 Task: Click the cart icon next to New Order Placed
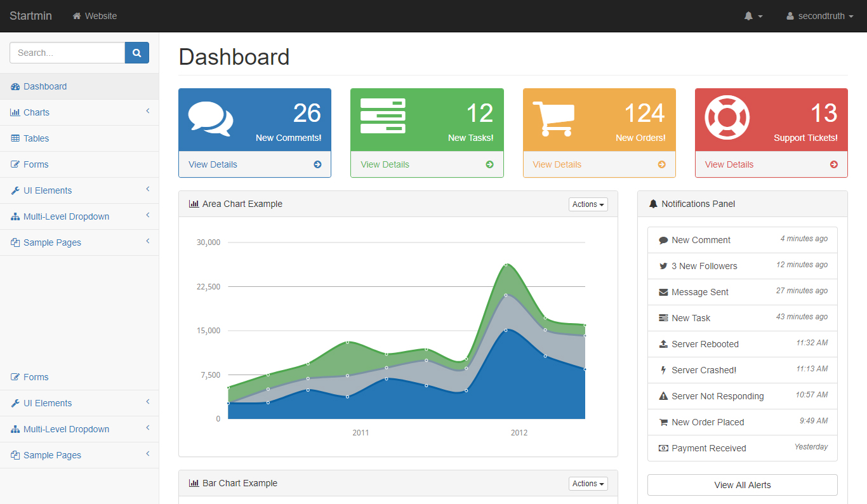tap(663, 422)
